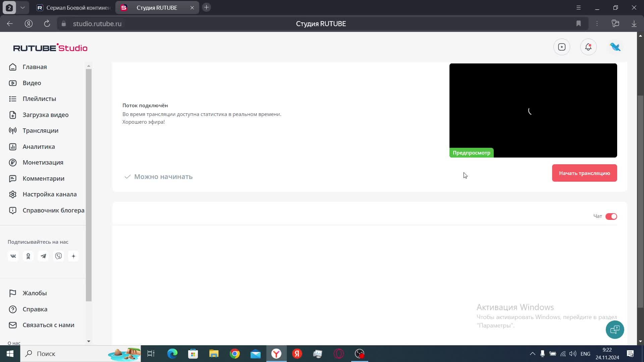Close the Студия RUTUBE tab
This screenshot has width=644, height=362.
click(x=192, y=7)
